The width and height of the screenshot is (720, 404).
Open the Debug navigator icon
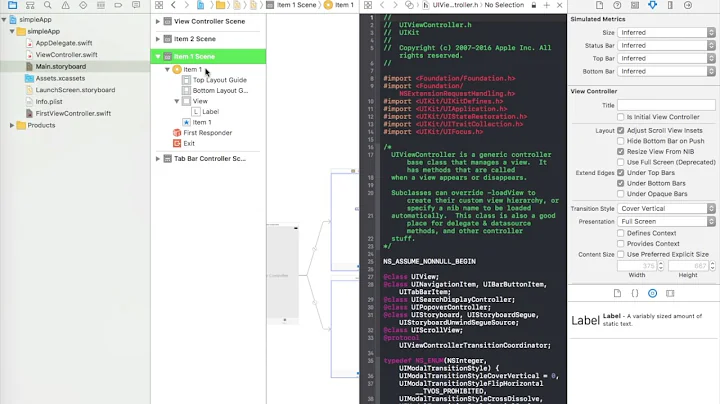pos(101,5)
